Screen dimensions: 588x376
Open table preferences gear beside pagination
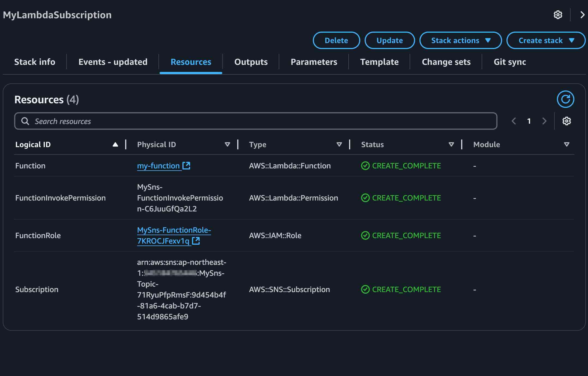coord(566,121)
